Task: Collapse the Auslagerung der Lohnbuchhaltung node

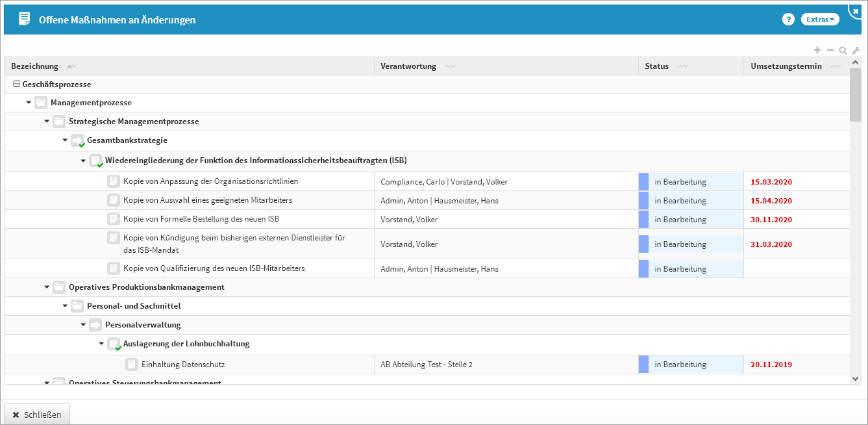Action: [x=101, y=344]
